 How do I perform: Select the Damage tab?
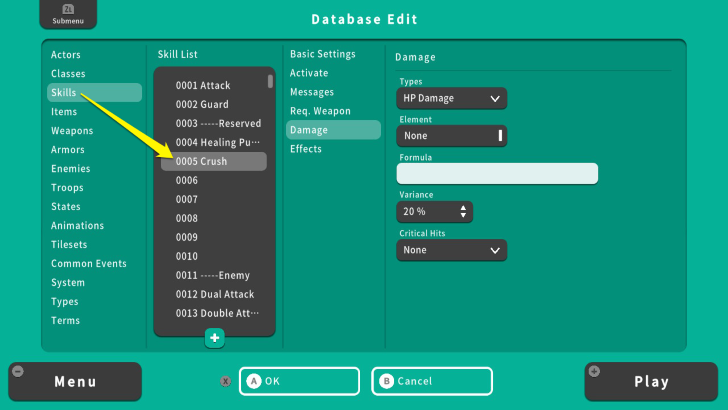coord(333,130)
